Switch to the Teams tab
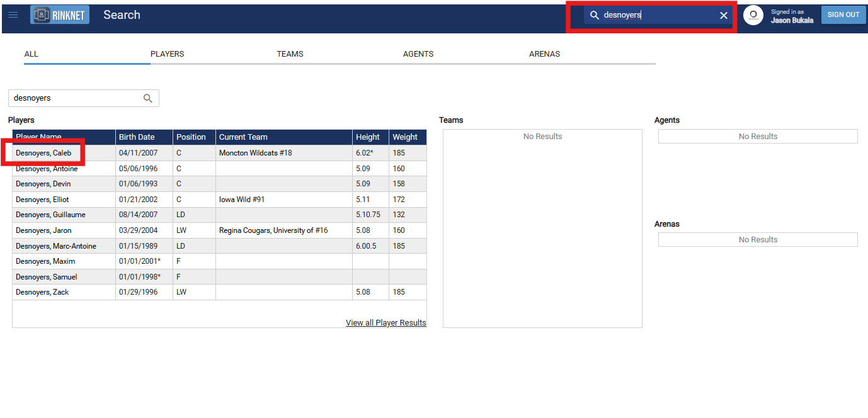868x418 pixels. (x=290, y=54)
